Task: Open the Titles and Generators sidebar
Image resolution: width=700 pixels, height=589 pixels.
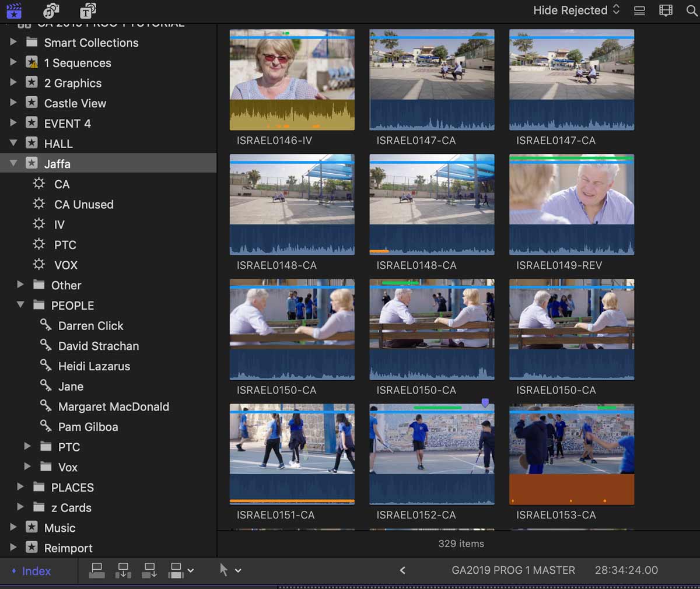Action: coord(87,10)
